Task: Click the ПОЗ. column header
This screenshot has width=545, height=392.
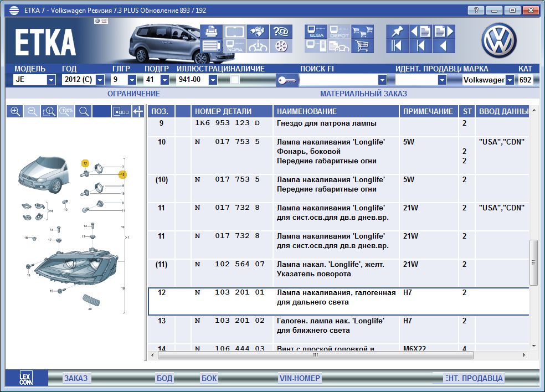Action: (x=161, y=111)
